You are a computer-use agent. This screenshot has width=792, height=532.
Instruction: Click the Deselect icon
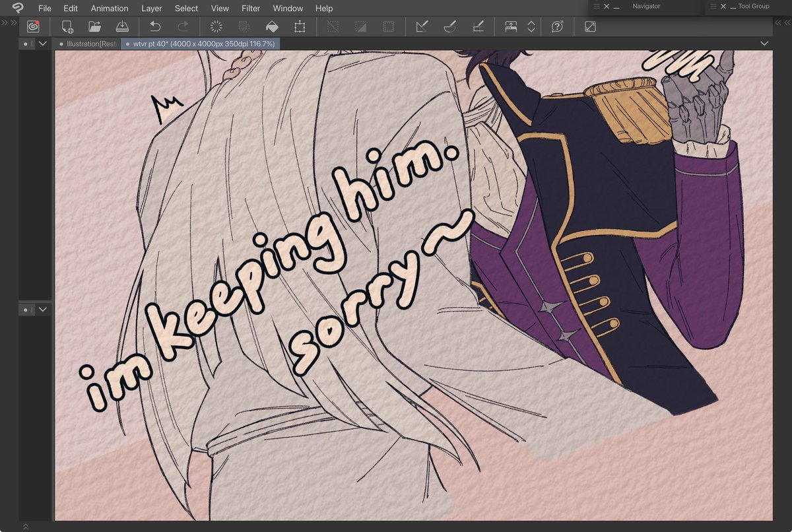333,27
